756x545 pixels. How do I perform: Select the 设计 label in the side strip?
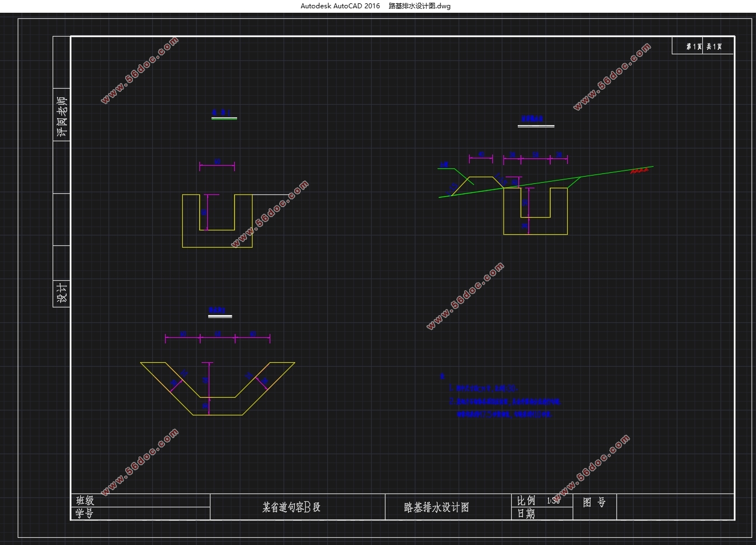61,292
